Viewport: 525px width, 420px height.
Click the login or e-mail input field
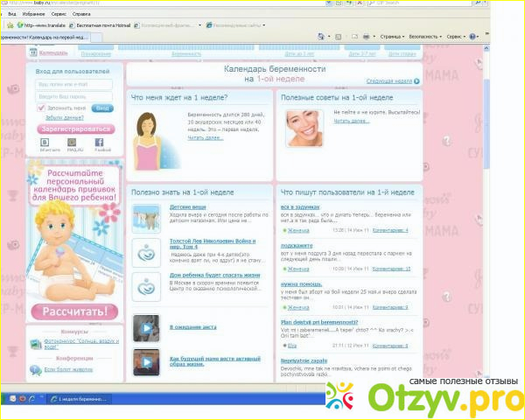(x=73, y=84)
